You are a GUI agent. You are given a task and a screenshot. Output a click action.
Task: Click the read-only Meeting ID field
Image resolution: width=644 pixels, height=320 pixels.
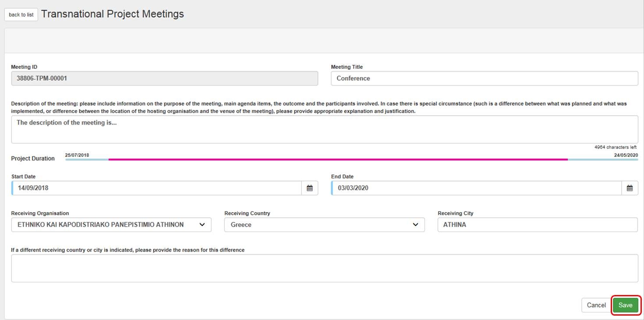pos(164,78)
